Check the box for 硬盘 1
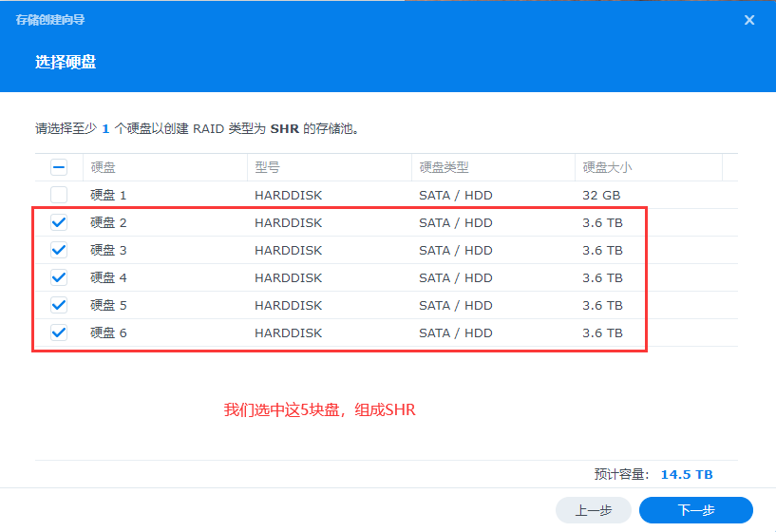776x532 pixels. pyautogui.click(x=59, y=195)
